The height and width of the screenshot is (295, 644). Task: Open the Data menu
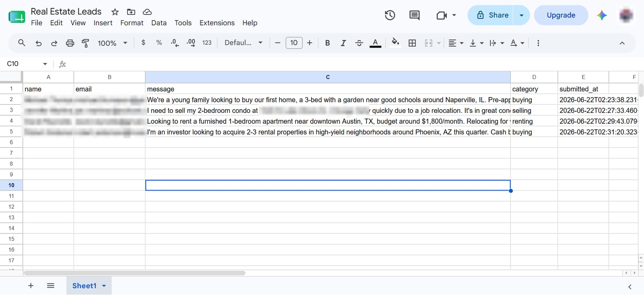[x=159, y=23]
